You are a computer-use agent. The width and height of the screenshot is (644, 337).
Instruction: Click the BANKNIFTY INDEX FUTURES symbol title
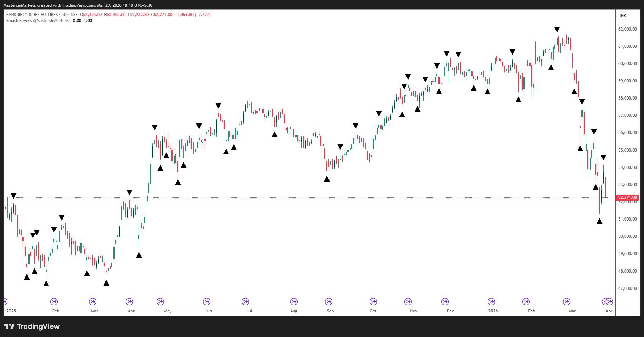pos(32,15)
